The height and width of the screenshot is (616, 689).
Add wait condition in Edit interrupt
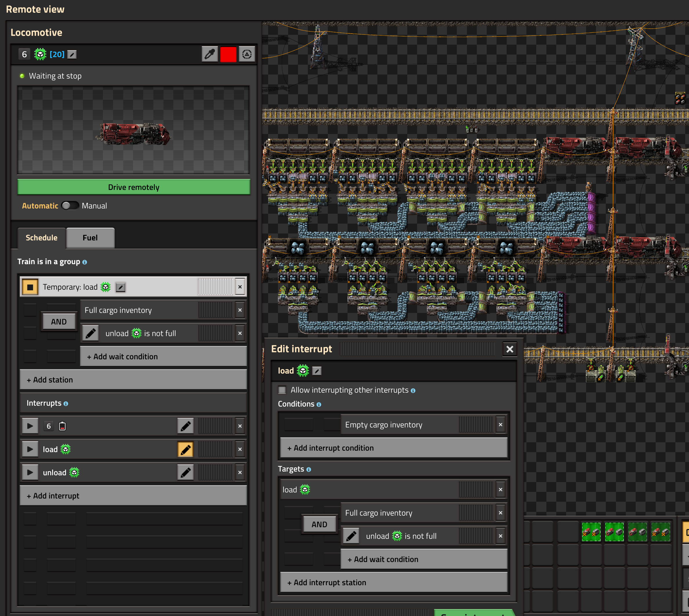pyautogui.click(x=424, y=559)
